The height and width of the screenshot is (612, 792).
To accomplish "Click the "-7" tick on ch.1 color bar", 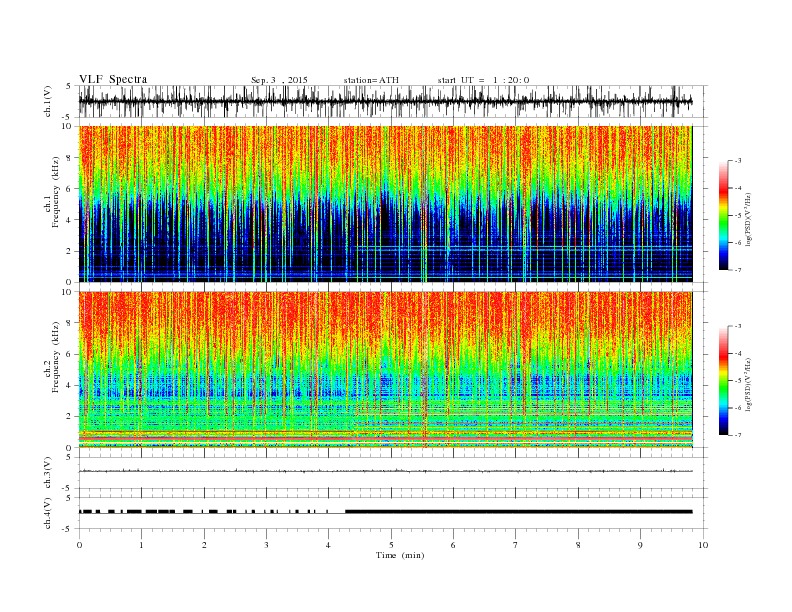I will point(738,270).
